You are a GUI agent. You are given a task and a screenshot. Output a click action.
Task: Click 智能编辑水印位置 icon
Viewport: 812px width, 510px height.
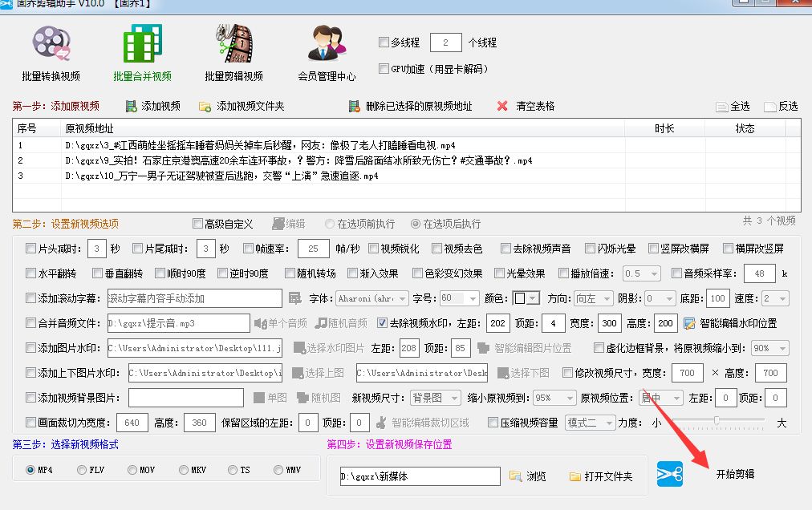[689, 324]
